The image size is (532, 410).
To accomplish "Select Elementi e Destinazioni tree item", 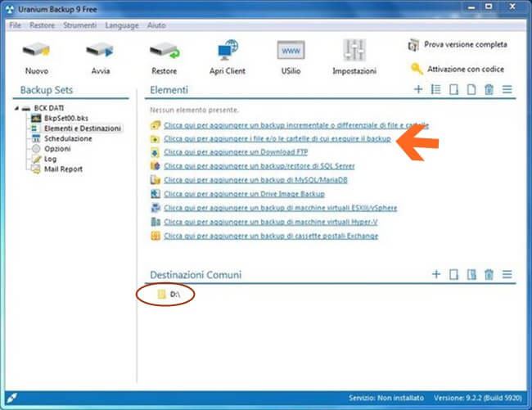I will click(83, 128).
